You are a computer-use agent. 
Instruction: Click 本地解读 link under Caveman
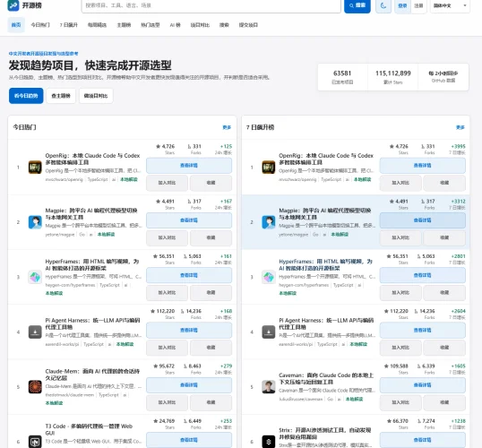355,399
